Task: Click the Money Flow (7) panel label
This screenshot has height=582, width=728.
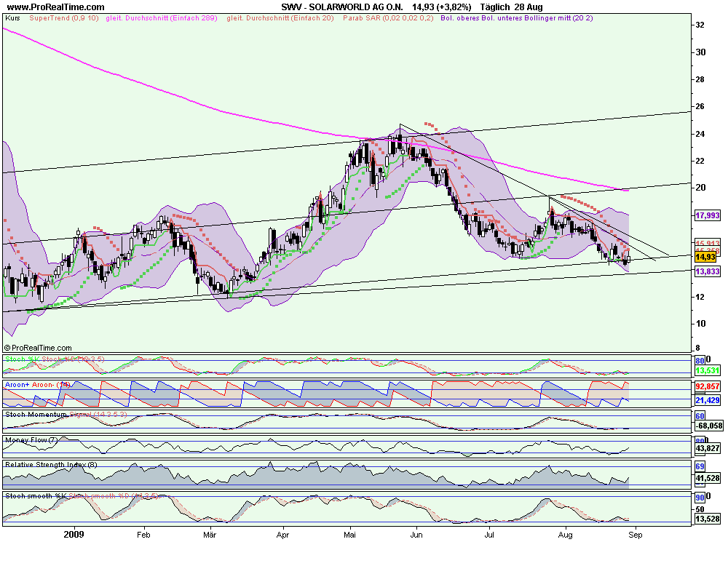Action: click(31, 440)
